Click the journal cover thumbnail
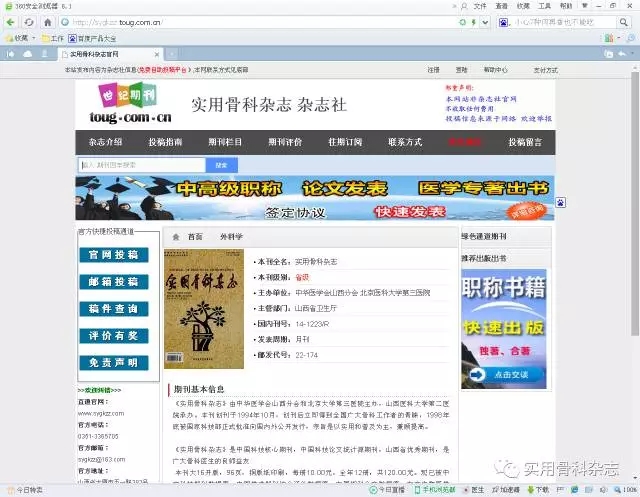 (x=204, y=309)
